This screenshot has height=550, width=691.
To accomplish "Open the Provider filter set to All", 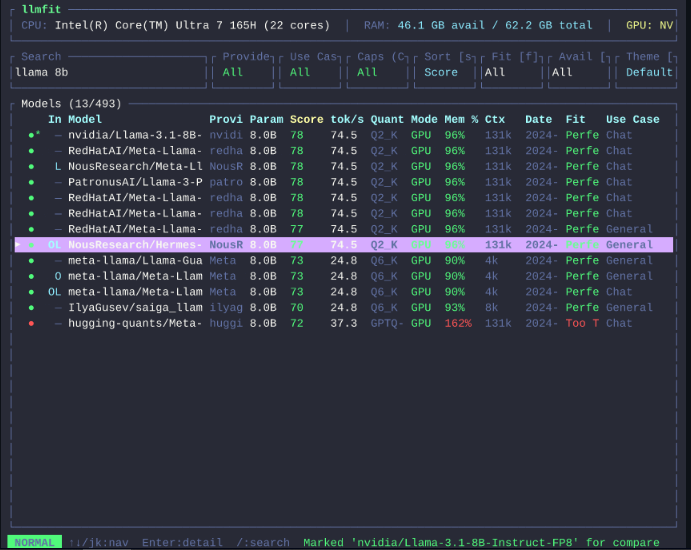I will [243, 72].
